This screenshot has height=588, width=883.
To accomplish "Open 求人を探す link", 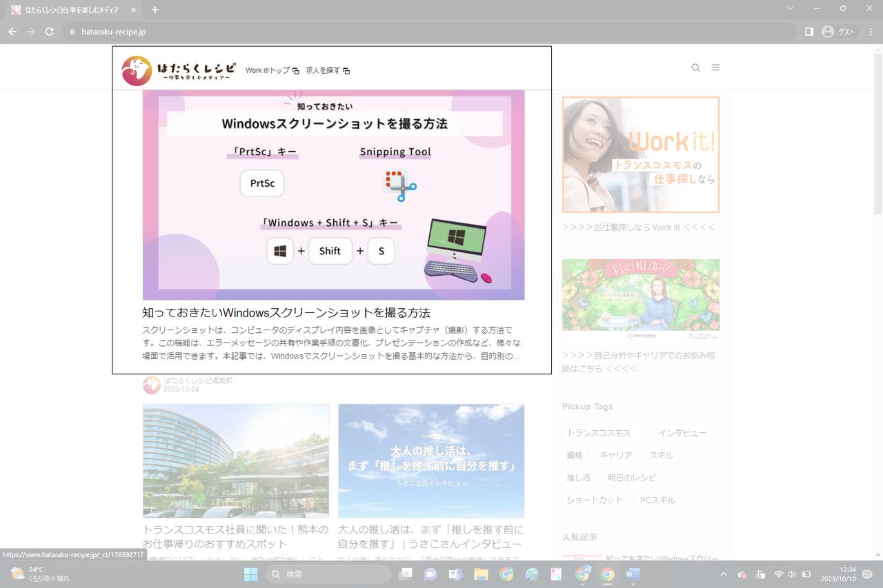I will (328, 70).
